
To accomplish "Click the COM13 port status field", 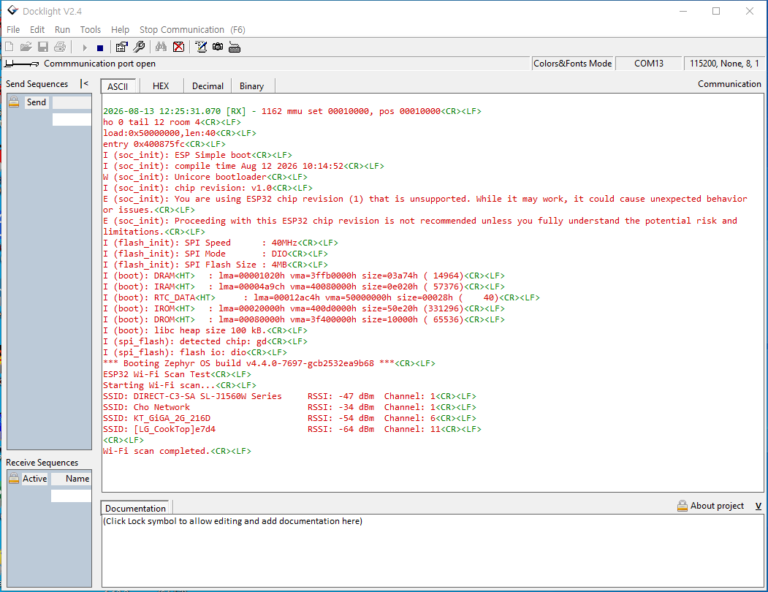I will pyautogui.click(x=648, y=64).
